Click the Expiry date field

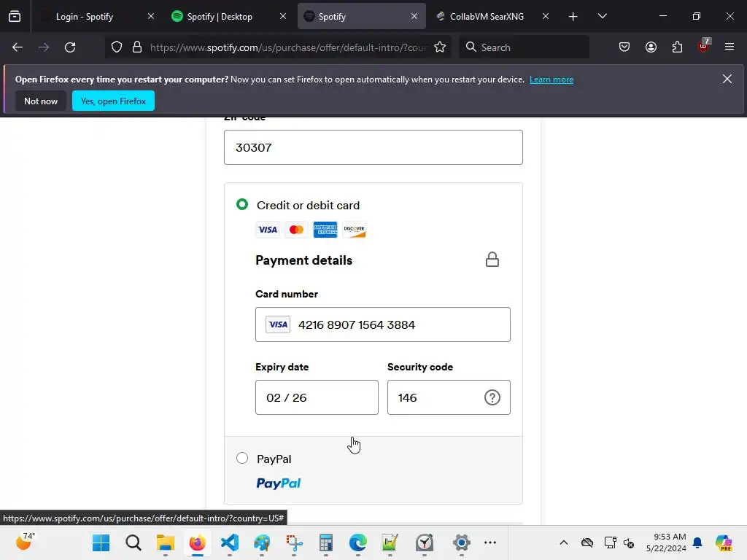pyautogui.click(x=317, y=397)
